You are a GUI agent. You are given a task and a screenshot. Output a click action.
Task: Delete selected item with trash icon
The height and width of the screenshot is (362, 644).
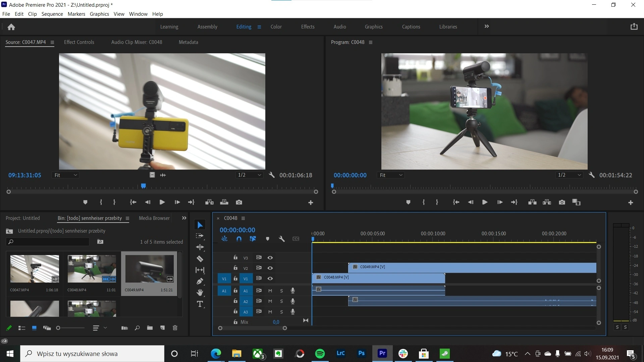pos(175,328)
